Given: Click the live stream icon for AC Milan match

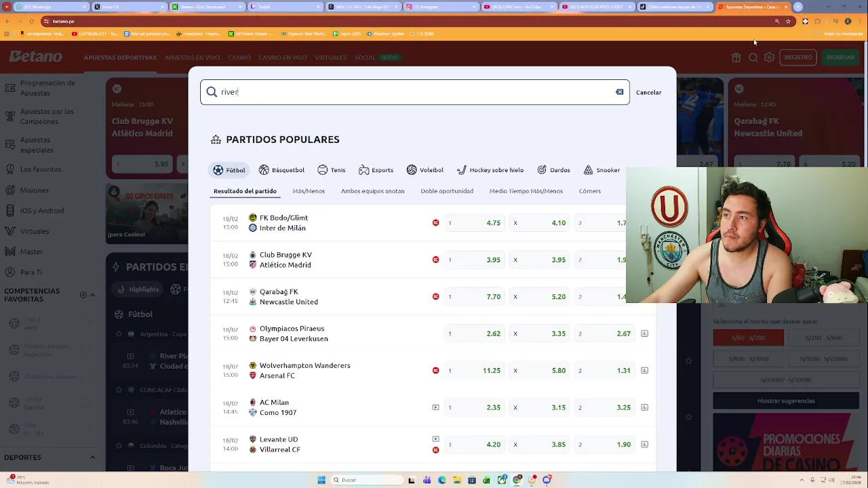Looking at the screenshot, I should (435, 407).
